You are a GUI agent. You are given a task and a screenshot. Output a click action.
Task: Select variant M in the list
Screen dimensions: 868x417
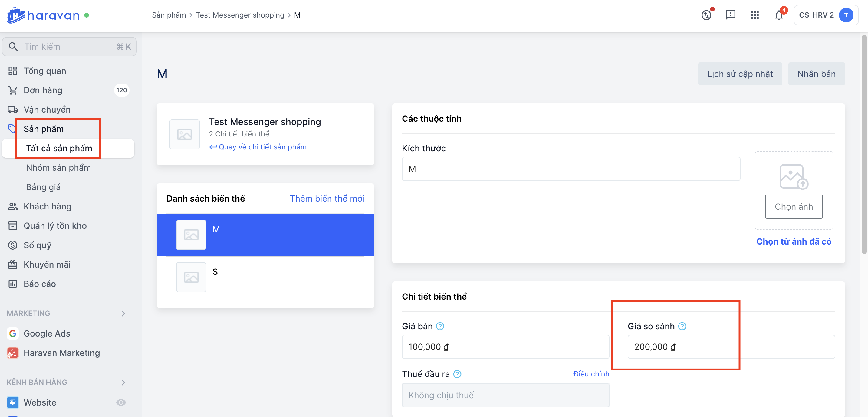pyautogui.click(x=265, y=235)
